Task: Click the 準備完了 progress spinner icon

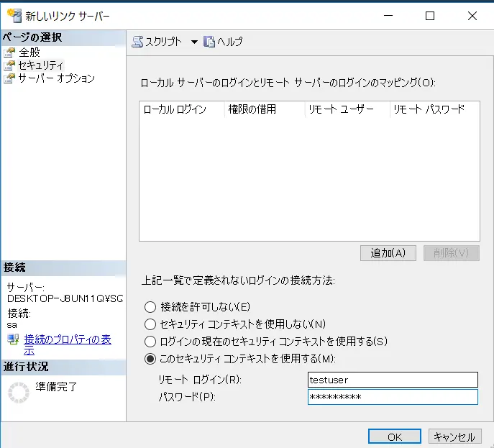Action: pos(18,392)
